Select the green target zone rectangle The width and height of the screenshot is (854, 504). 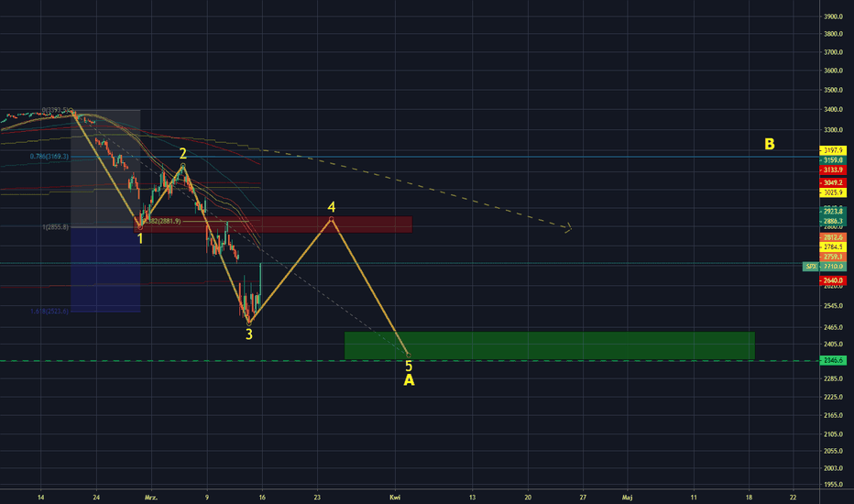(x=550, y=345)
